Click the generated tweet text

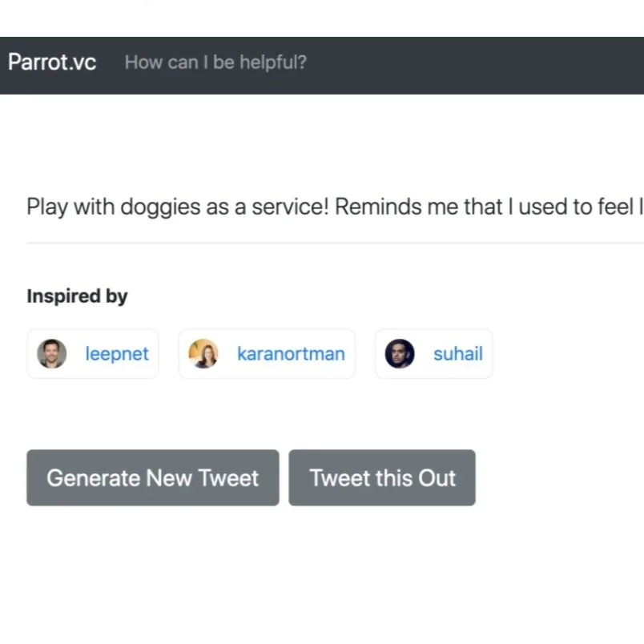click(335, 207)
